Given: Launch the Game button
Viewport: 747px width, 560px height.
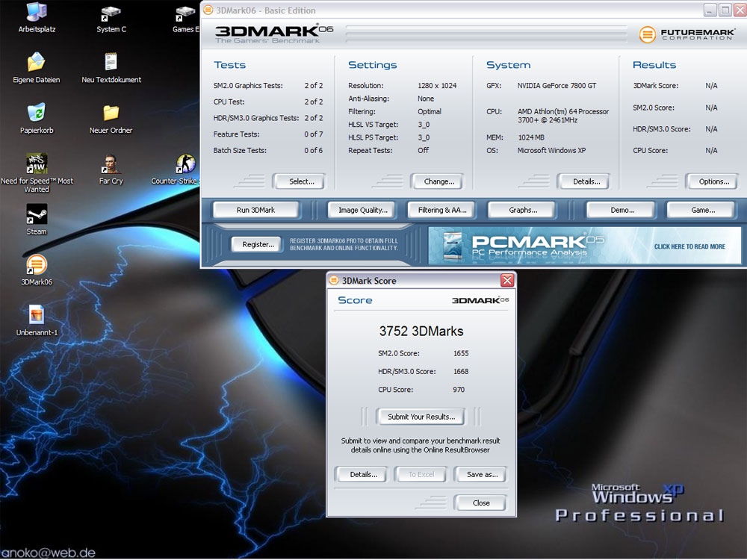Looking at the screenshot, I should 702,210.
